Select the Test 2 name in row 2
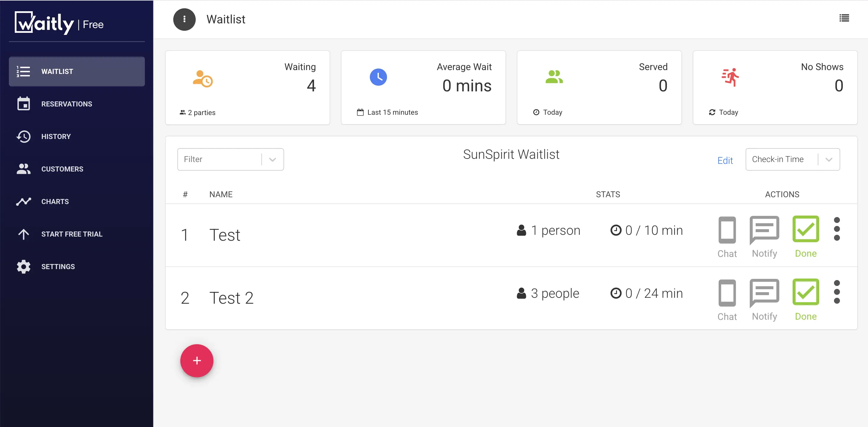 [x=231, y=298]
